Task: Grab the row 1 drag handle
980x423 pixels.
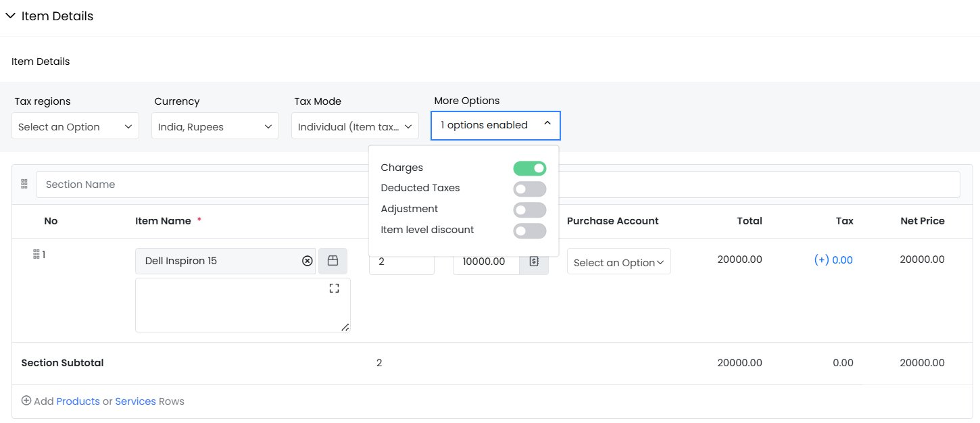Action: click(36, 254)
